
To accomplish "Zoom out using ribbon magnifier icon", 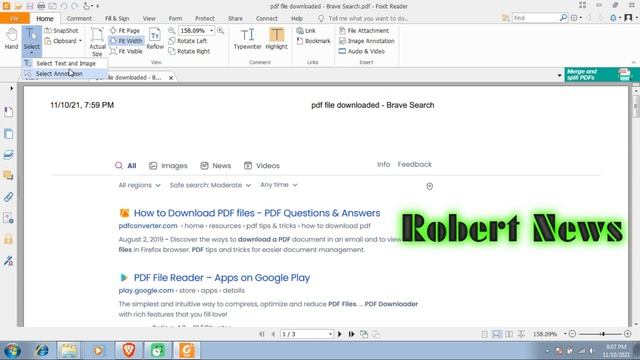I will point(172,31).
